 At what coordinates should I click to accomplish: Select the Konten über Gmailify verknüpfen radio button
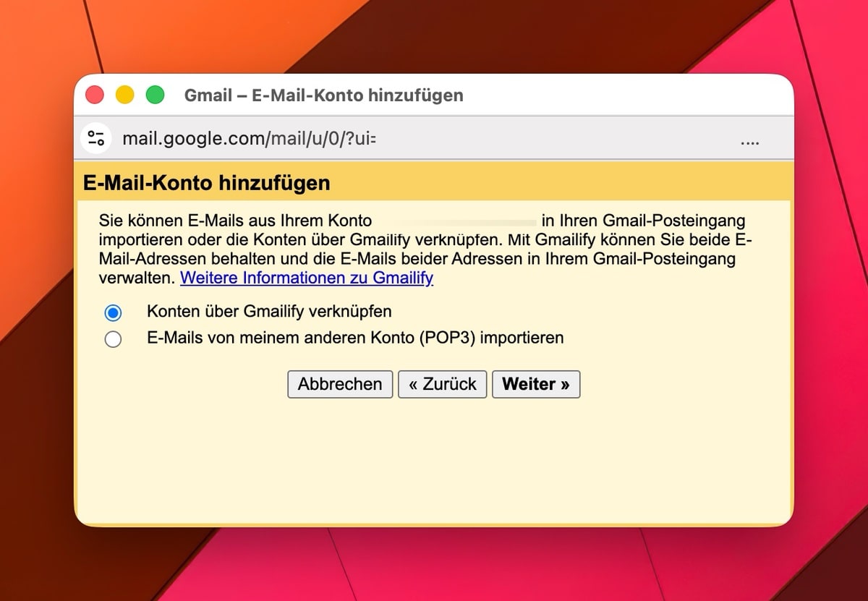coord(113,312)
